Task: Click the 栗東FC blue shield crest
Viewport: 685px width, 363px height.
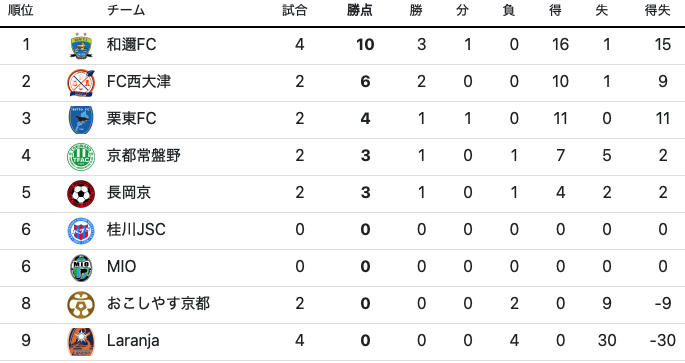Action: [x=81, y=120]
